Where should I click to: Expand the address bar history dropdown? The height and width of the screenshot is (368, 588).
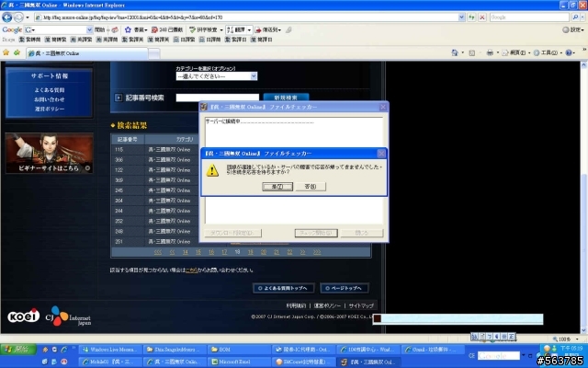tap(461, 17)
